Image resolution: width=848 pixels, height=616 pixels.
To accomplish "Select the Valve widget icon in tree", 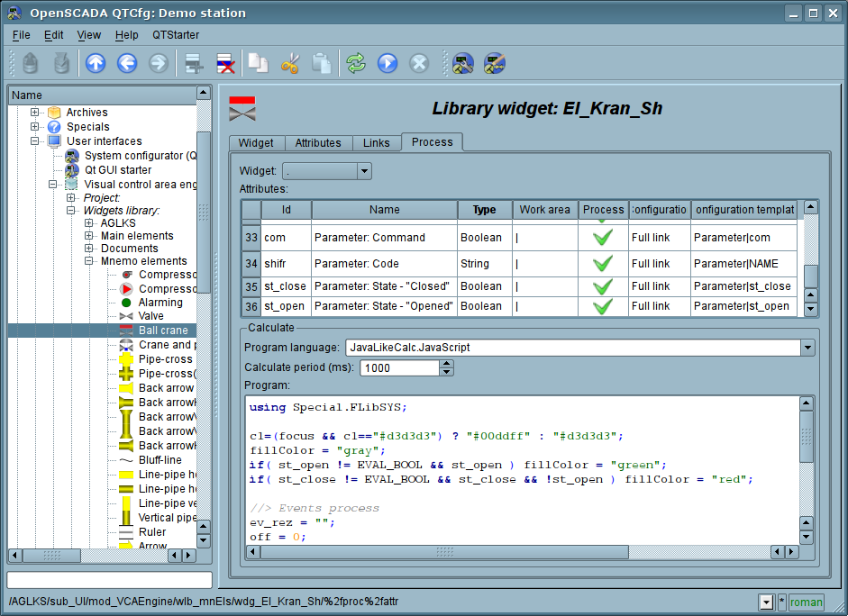I will tap(126, 316).
